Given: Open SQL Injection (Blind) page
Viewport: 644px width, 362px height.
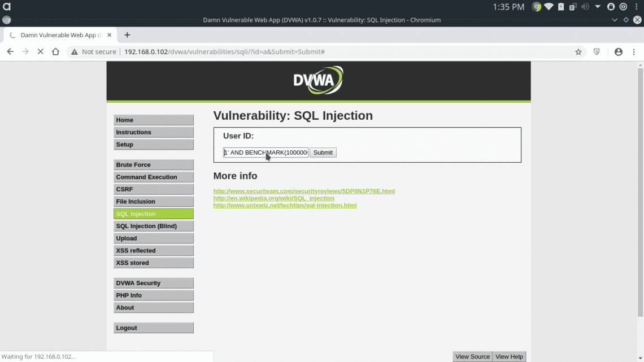Looking at the screenshot, I should [x=154, y=226].
